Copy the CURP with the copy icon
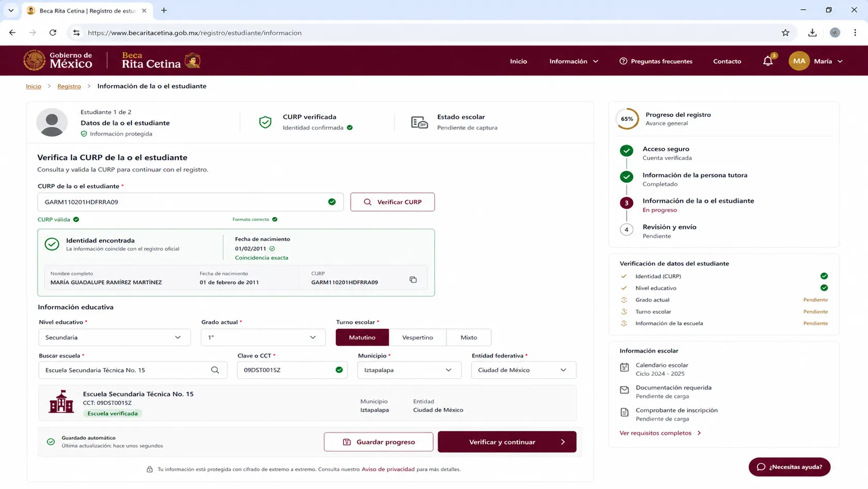The width and height of the screenshot is (868, 489). 413,280
